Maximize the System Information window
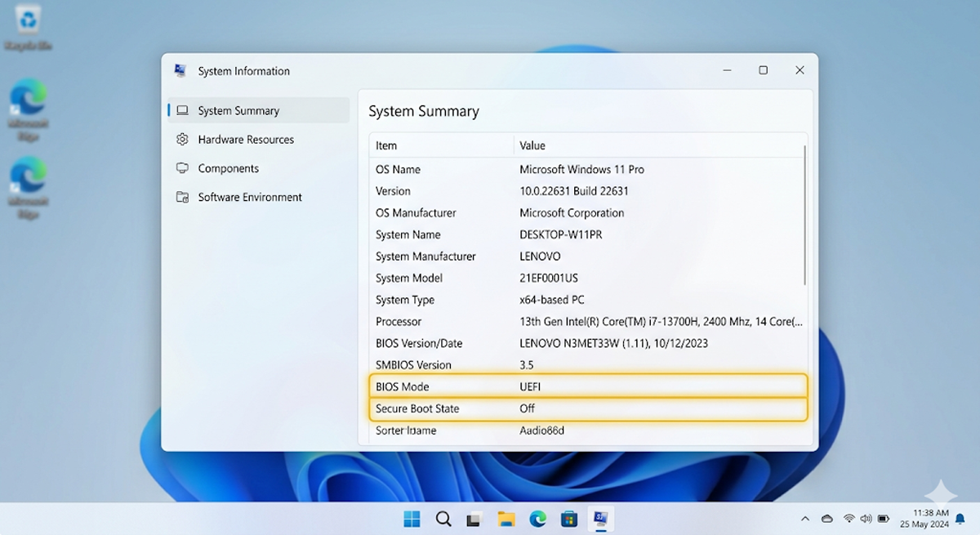This screenshot has width=980, height=535. pos(763,70)
